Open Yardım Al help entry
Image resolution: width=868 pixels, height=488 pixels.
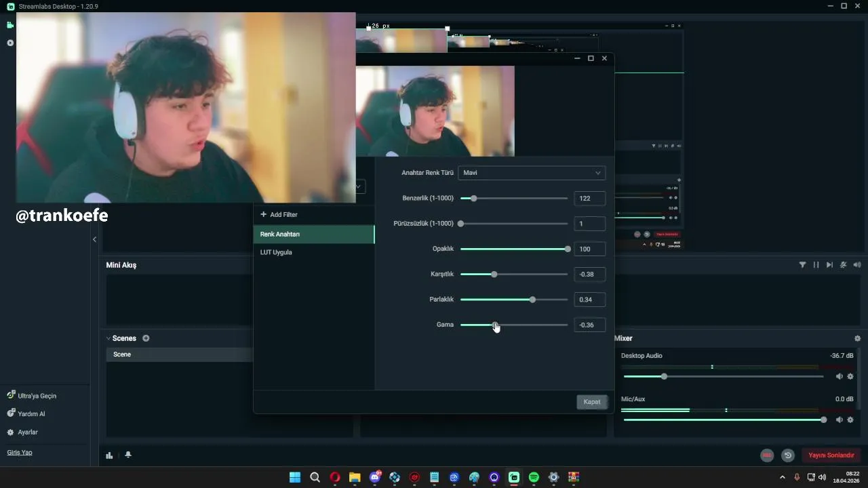(26, 414)
